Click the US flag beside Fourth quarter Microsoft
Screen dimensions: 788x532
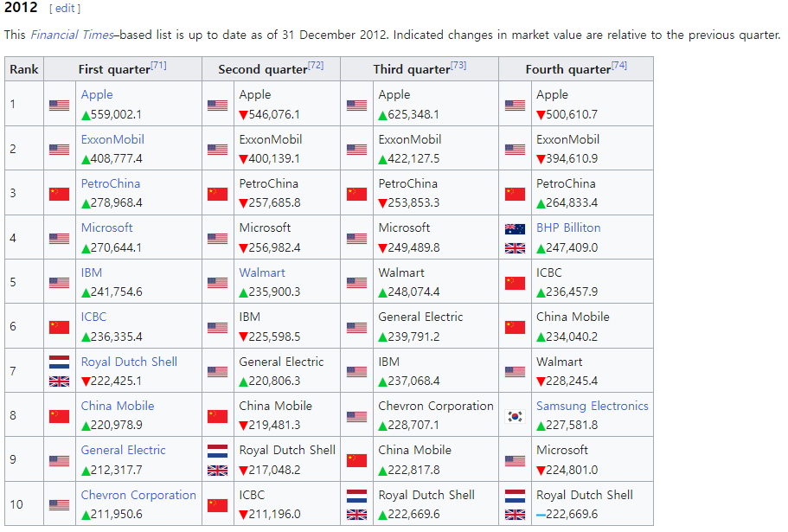(x=516, y=461)
